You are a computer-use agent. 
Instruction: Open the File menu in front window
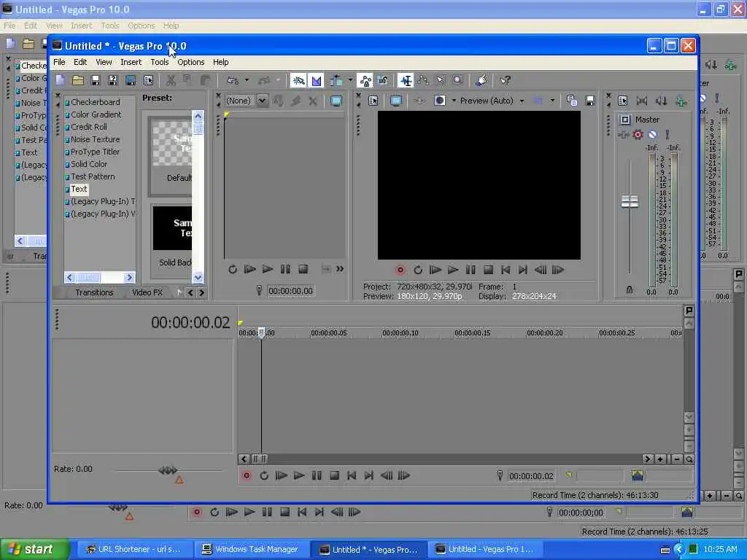pyautogui.click(x=59, y=62)
